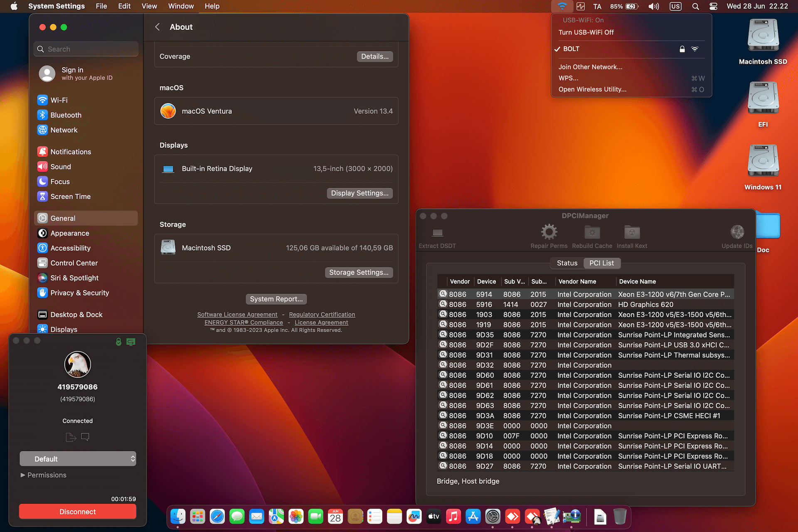Click the AnyDesk Dock icon with the eagle badge

[532, 517]
